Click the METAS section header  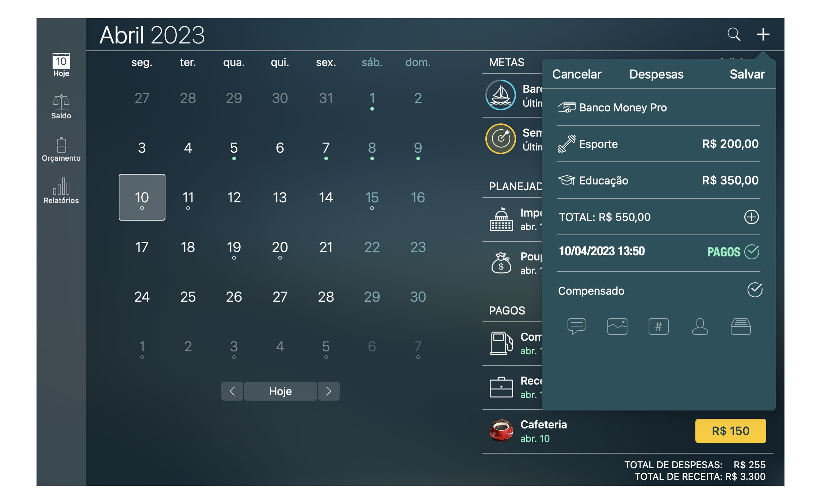coord(507,62)
